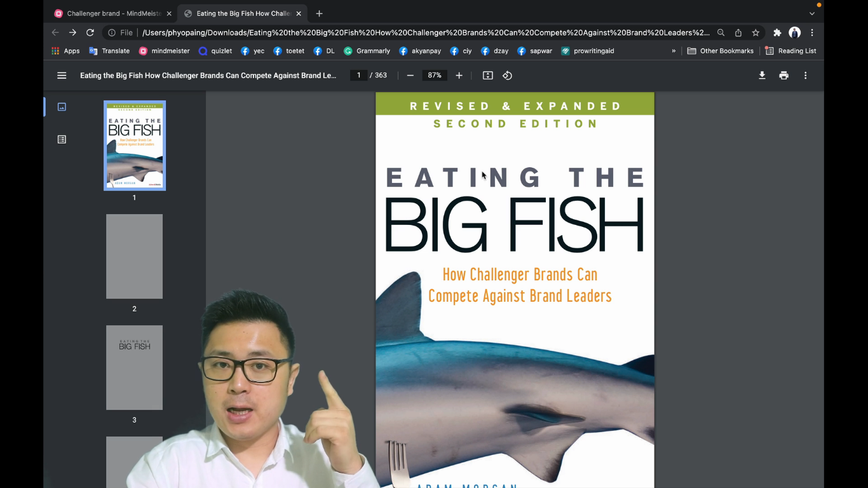
Task: Click the fit to page icon
Action: (487, 76)
